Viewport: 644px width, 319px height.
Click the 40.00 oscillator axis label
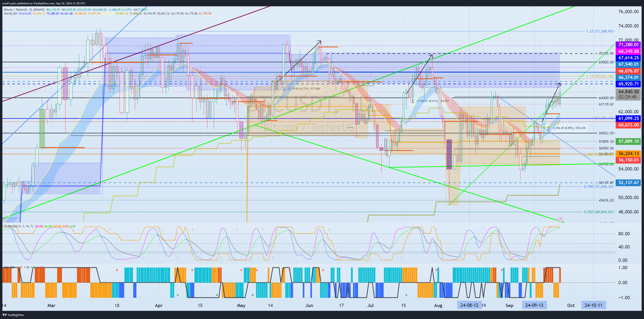[x=624, y=247]
